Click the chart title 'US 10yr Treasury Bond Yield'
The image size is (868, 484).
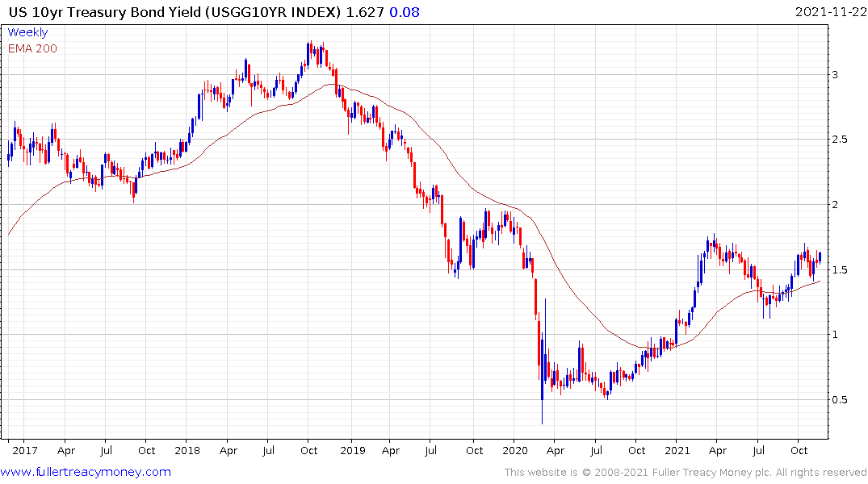point(105,12)
